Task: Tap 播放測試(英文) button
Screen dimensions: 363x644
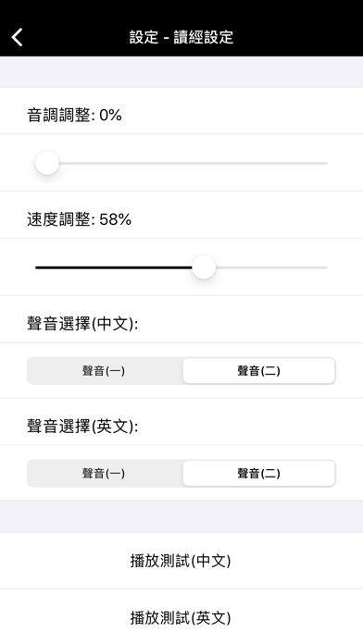Action: (x=181, y=617)
